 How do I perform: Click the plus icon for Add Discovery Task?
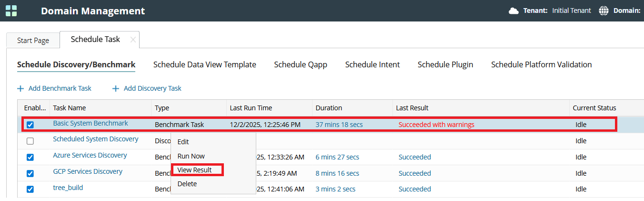(116, 88)
